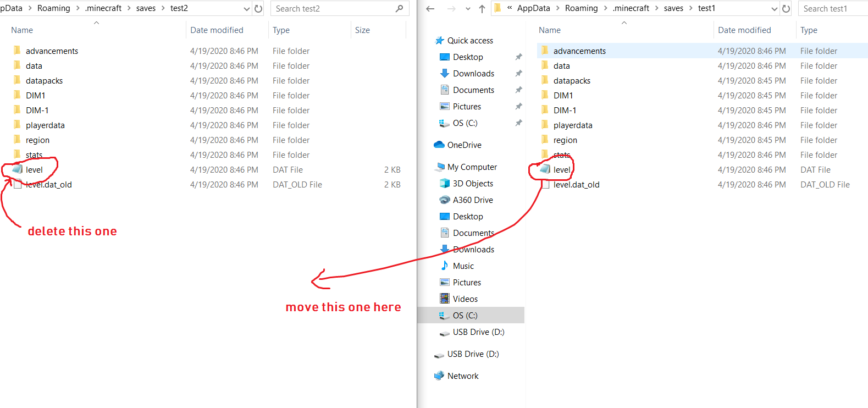The height and width of the screenshot is (408, 868).
Task: Click the region folder icon in test2 window
Action: click(x=17, y=140)
